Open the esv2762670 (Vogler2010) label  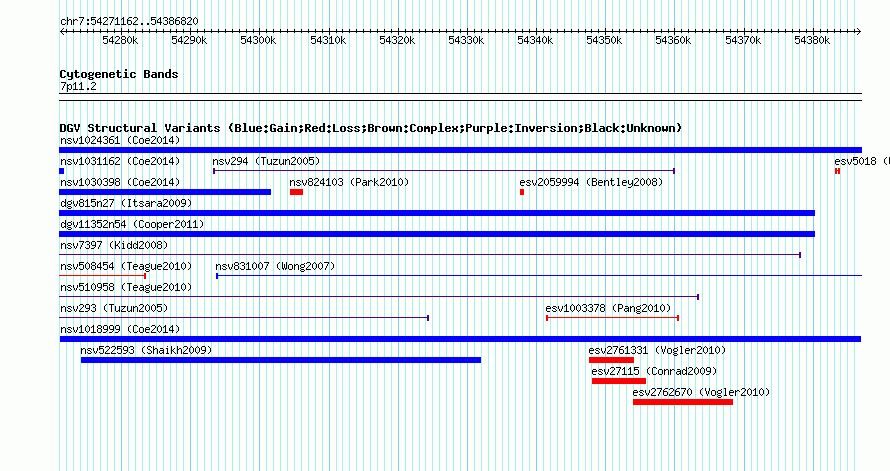coord(701,392)
